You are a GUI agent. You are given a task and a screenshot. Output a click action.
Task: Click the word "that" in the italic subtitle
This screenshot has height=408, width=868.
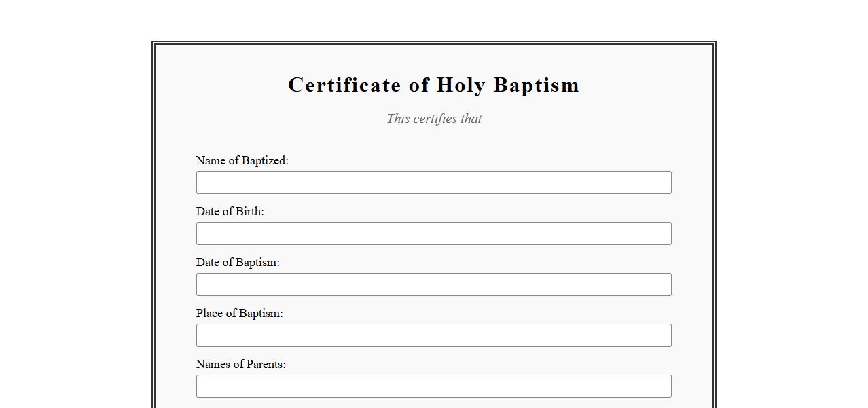click(471, 119)
